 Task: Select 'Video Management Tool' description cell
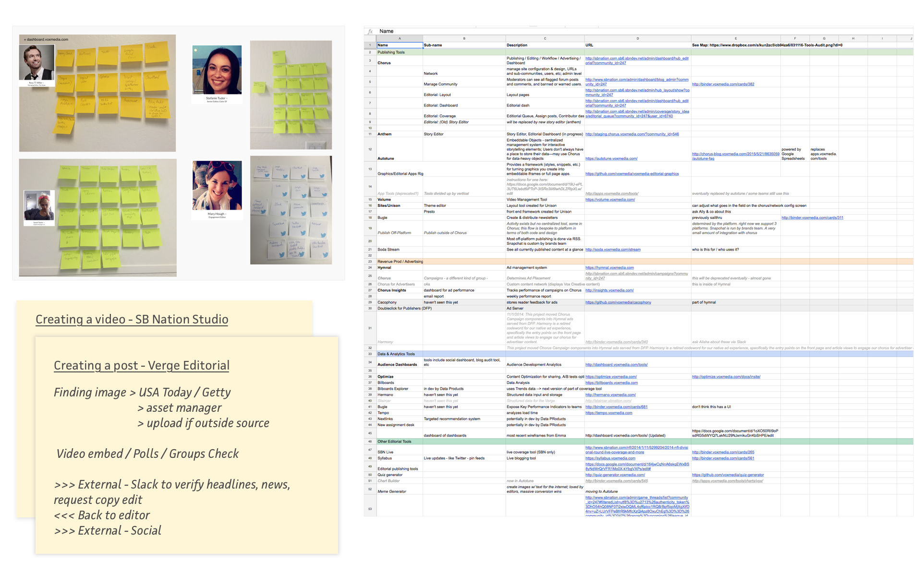pyautogui.click(x=545, y=200)
